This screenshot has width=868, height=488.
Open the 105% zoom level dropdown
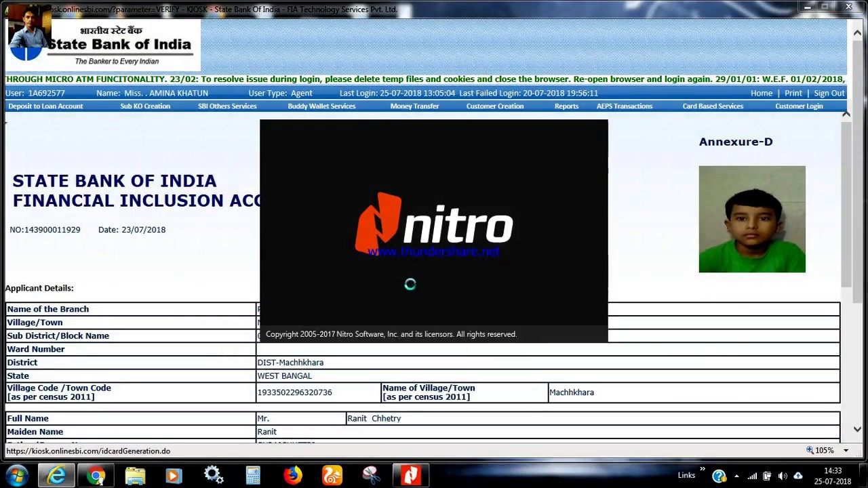click(846, 451)
